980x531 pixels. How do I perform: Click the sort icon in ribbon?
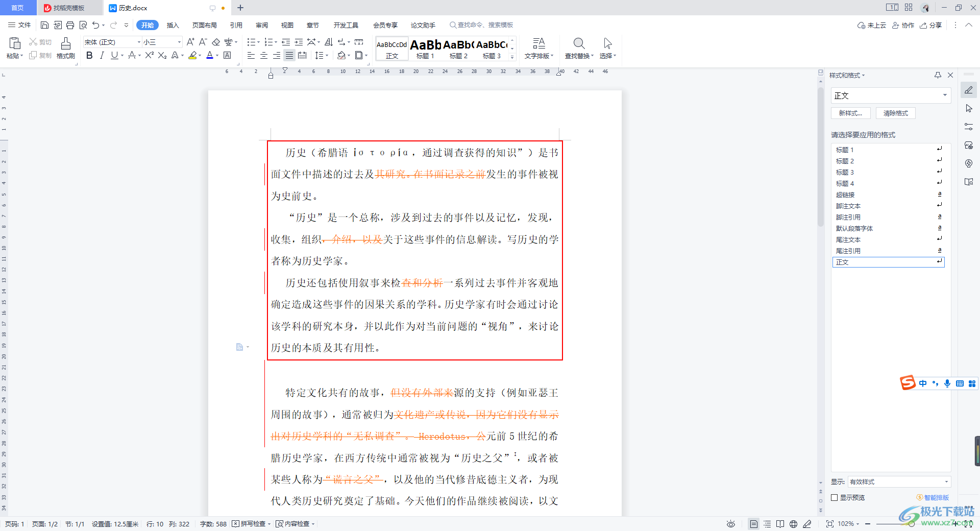tap(329, 42)
